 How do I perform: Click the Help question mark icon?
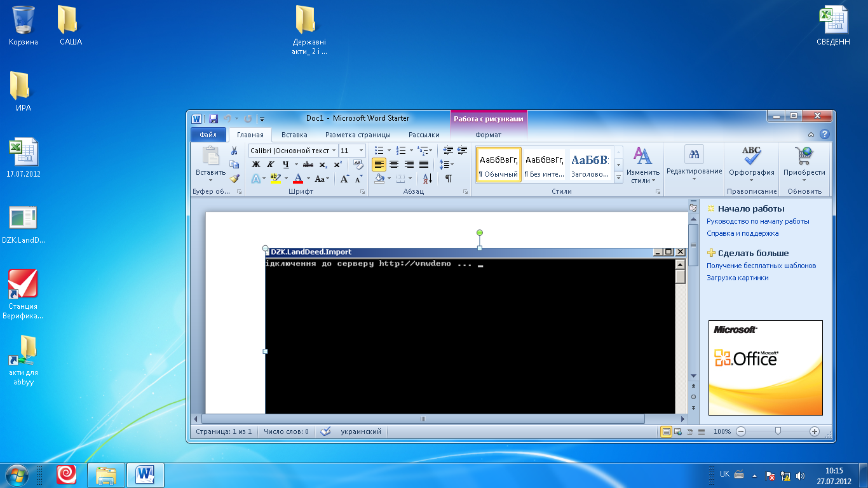coord(825,135)
